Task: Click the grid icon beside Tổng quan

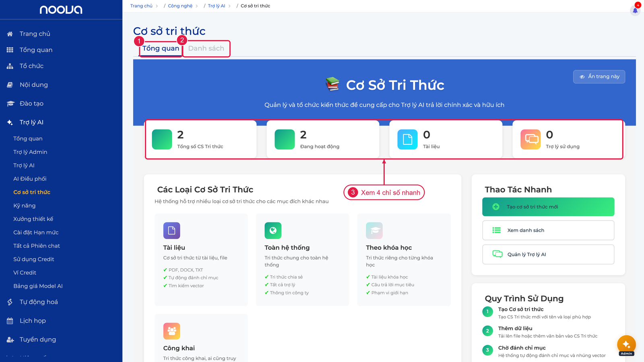Action: (10, 50)
